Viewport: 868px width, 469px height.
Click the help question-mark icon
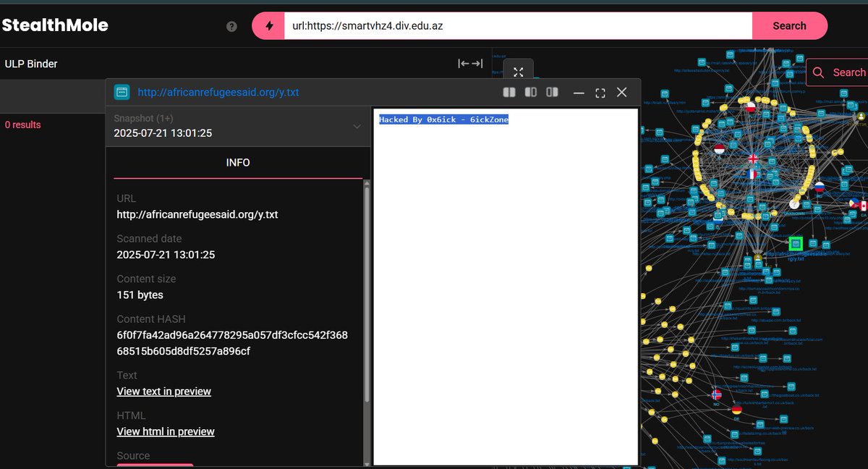(231, 27)
